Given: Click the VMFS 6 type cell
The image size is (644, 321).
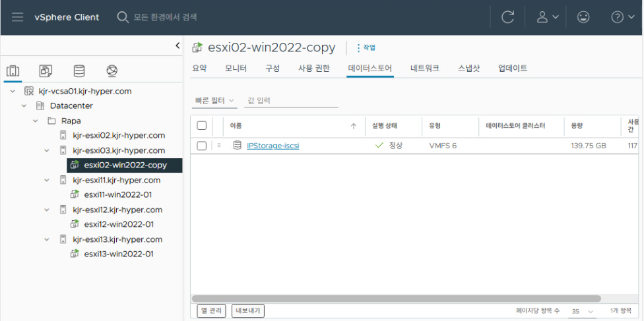Looking at the screenshot, I should 443,146.
